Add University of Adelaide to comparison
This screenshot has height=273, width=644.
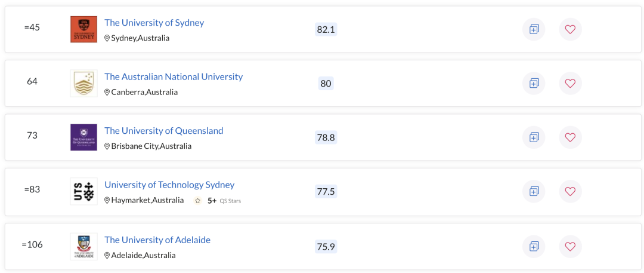tap(534, 246)
